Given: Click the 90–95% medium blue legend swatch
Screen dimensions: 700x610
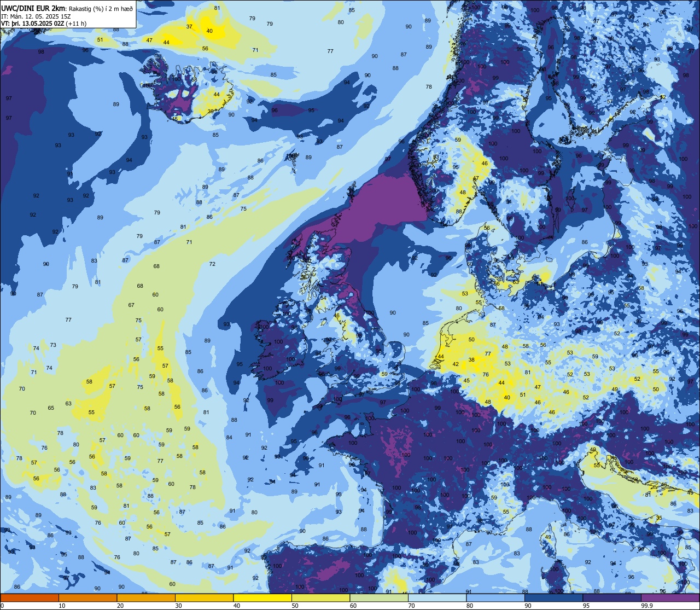Looking at the screenshot, I should pos(553,597).
